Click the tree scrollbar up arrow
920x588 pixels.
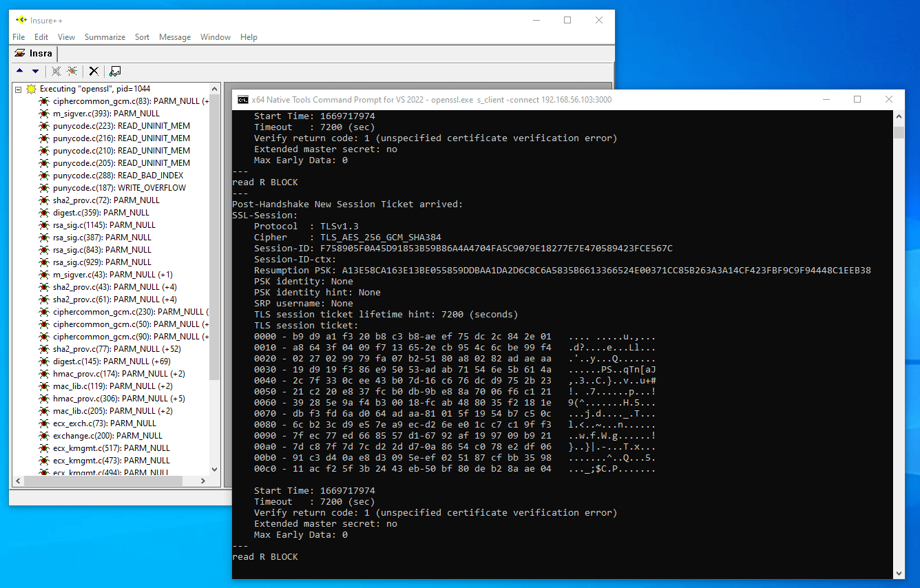[214, 88]
